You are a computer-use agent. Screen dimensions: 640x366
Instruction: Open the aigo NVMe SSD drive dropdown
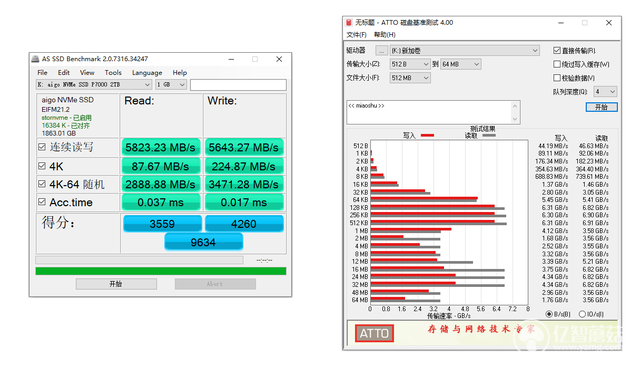[94, 84]
